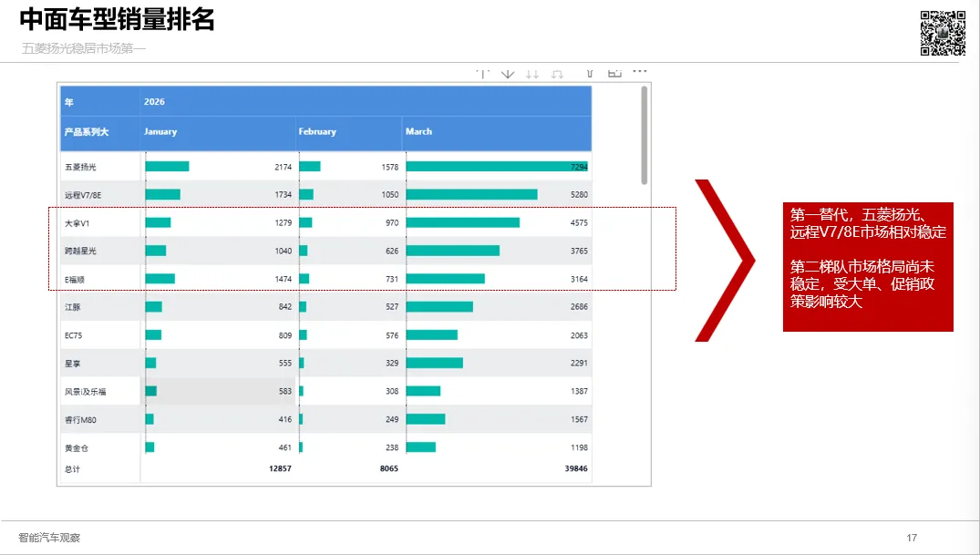Click January value 1474
This screenshot has width=980, height=555.
coord(284,280)
